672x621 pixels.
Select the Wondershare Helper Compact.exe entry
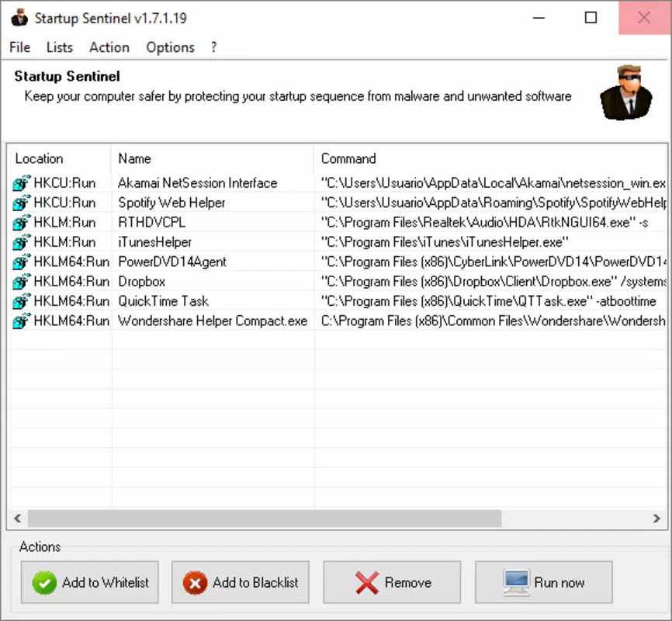tap(213, 321)
